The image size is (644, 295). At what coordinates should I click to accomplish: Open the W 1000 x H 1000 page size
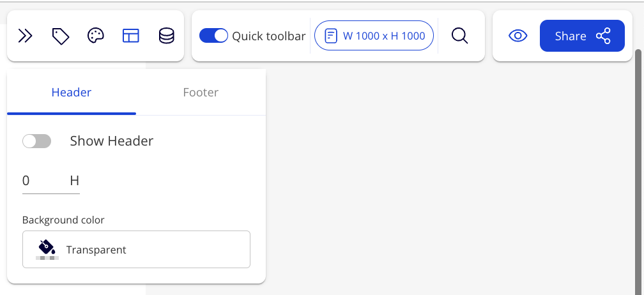pyautogui.click(x=383, y=36)
